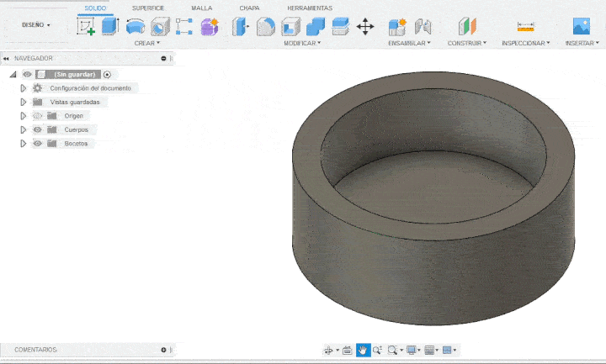
Task: Open the DISEÑO workspace dropdown
Action: pyautogui.click(x=35, y=25)
